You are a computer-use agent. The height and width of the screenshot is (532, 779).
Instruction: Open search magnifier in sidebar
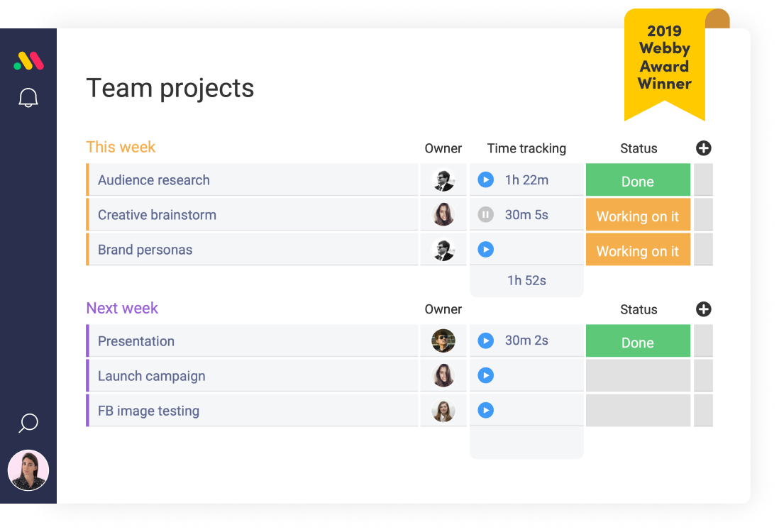point(28,423)
